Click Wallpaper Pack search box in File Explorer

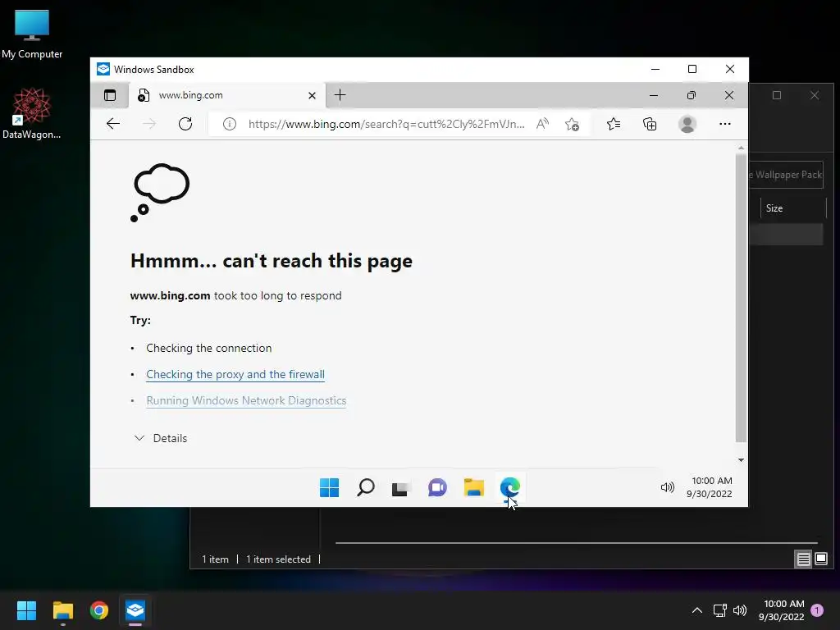(785, 175)
